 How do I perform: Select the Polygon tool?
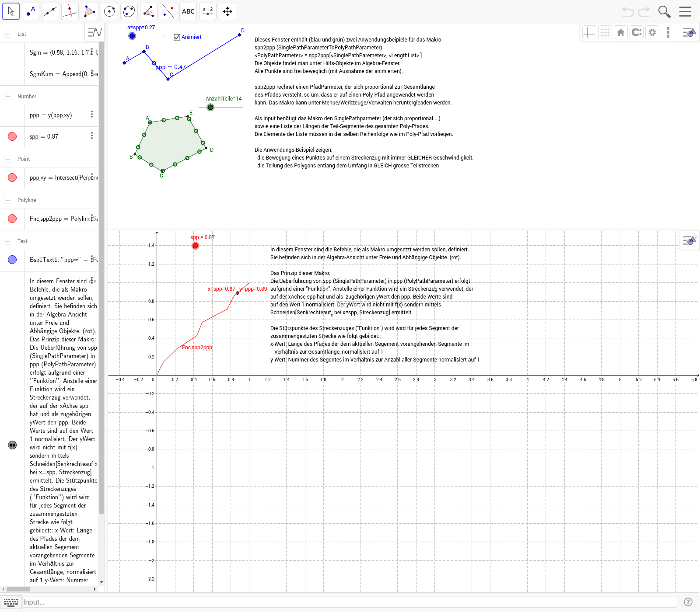90,11
